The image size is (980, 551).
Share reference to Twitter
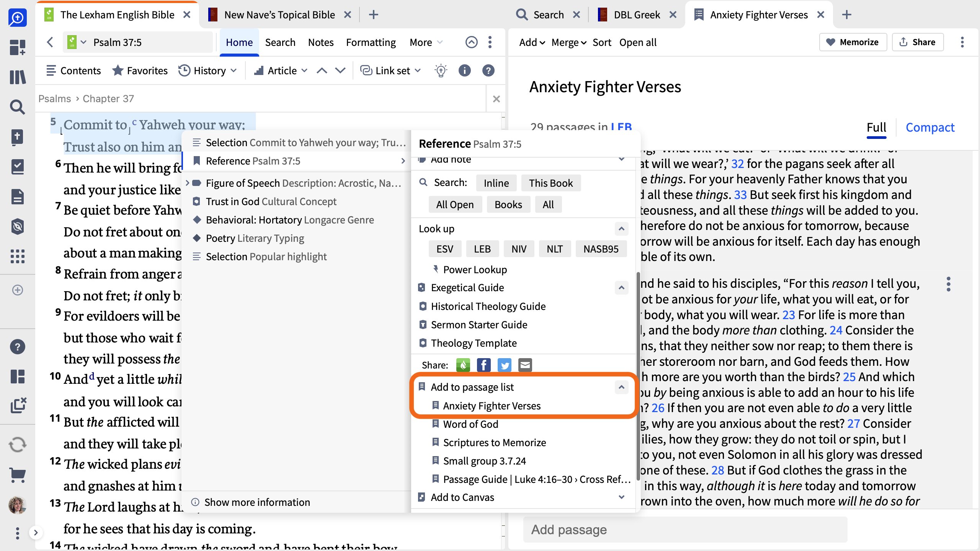click(505, 365)
